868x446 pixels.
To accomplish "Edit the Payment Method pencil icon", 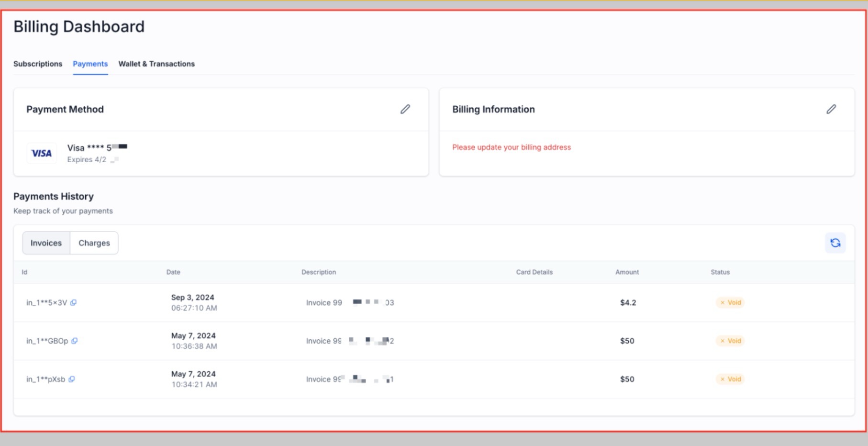I will 405,109.
